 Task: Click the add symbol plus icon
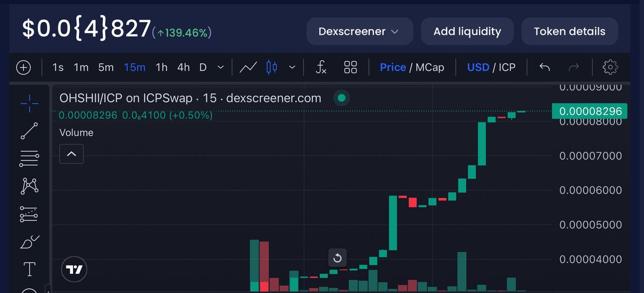click(x=23, y=68)
